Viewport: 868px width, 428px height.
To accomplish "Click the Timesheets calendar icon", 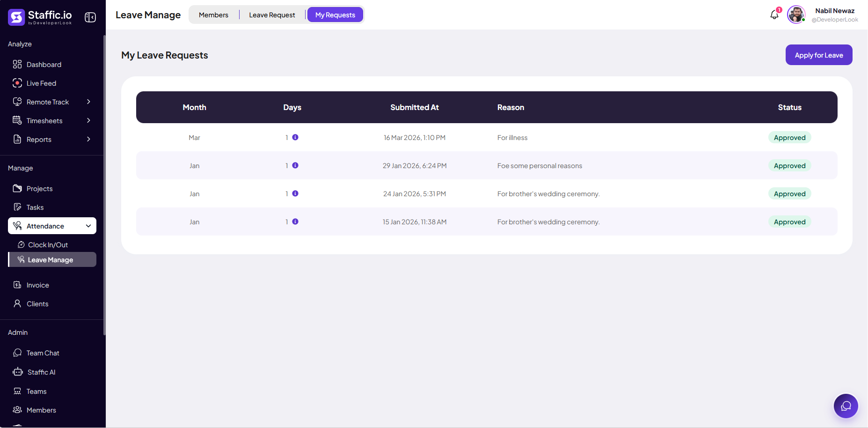I will [17, 120].
